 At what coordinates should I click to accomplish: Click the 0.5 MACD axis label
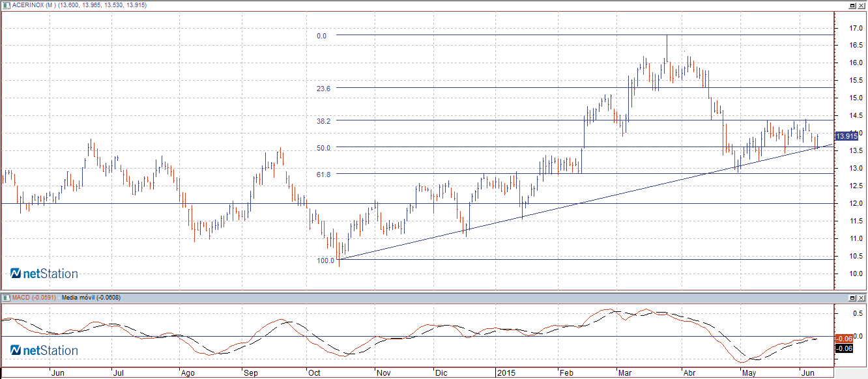point(860,313)
